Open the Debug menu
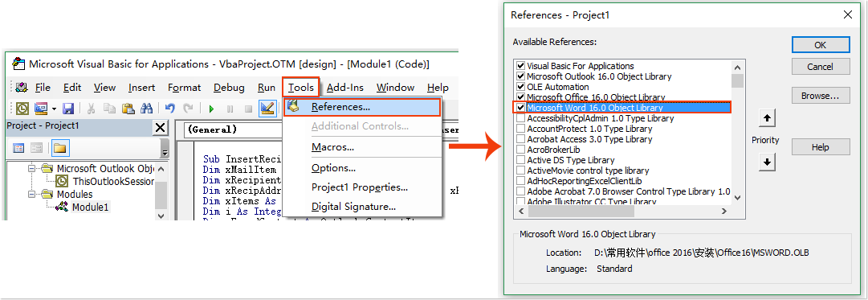Viewport: 868px width, 300px height. click(229, 88)
